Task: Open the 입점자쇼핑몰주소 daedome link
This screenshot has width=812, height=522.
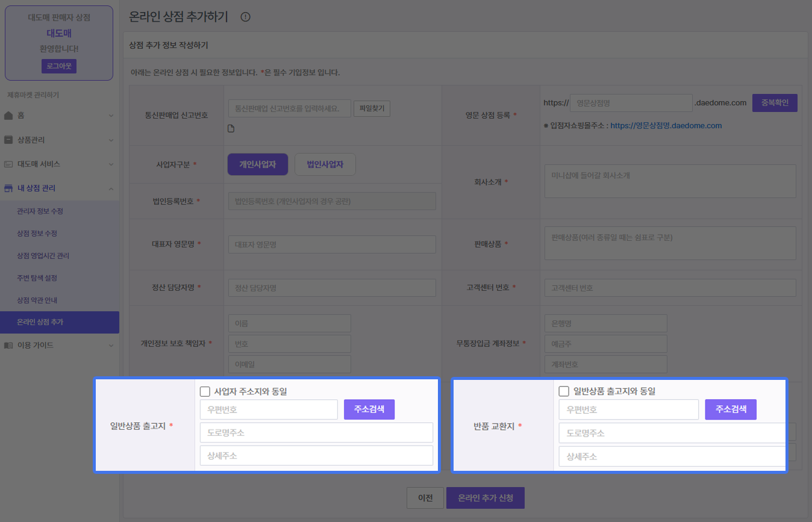Action: tap(666, 126)
